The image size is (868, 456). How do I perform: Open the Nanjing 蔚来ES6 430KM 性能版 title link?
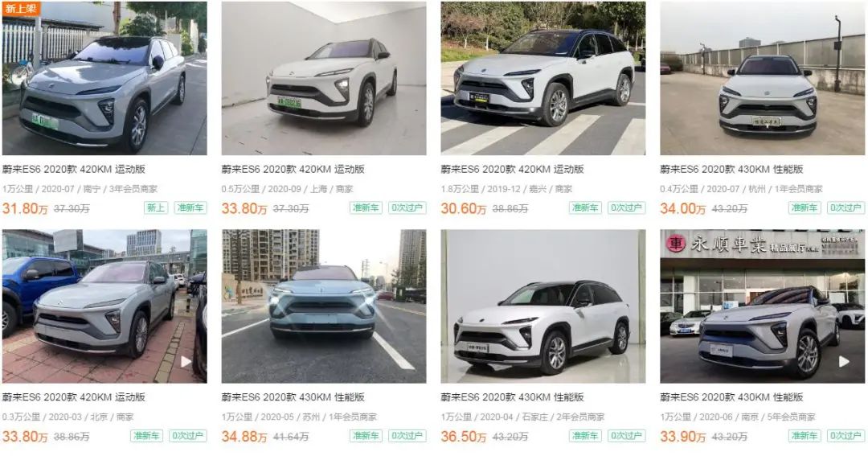coord(731,397)
